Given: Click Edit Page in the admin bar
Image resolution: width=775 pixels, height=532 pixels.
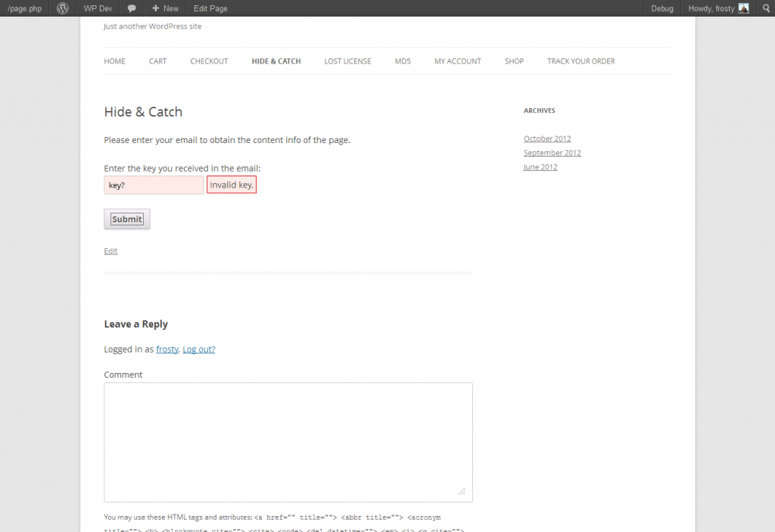Looking at the screenshot, I should 210,8.
